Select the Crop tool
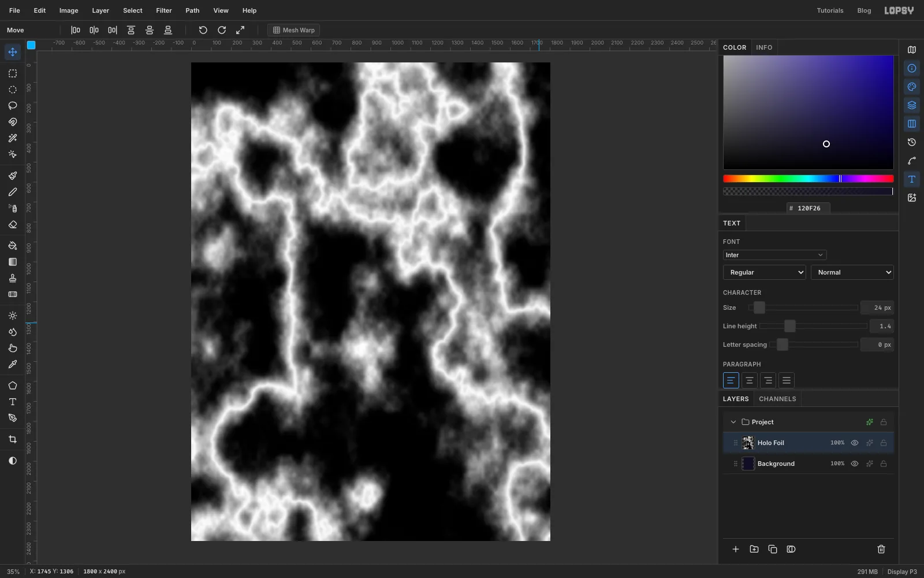 point(12,439)
